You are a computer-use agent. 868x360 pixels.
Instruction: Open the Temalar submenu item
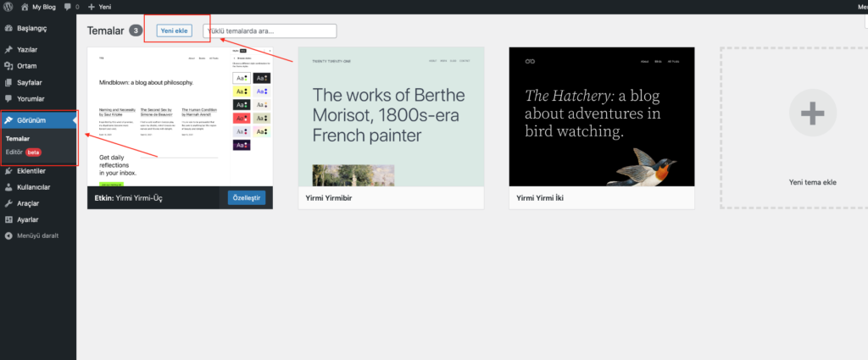tap(18, 139)
